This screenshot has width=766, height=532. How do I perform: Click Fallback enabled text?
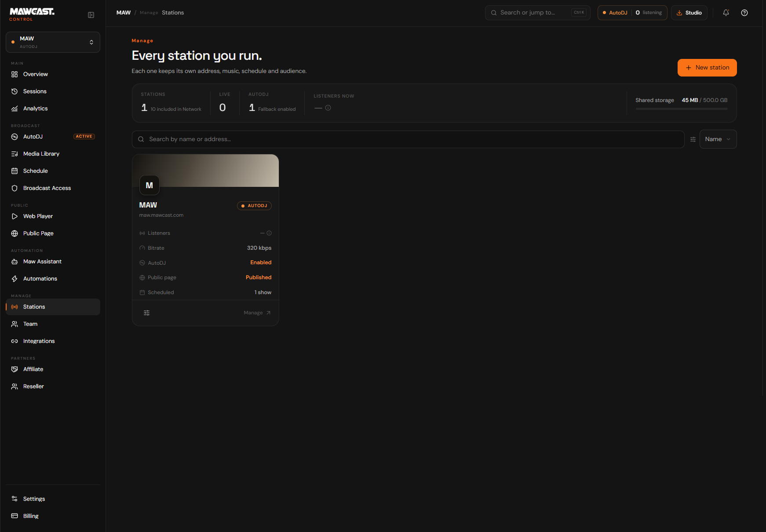click(277, 109)
